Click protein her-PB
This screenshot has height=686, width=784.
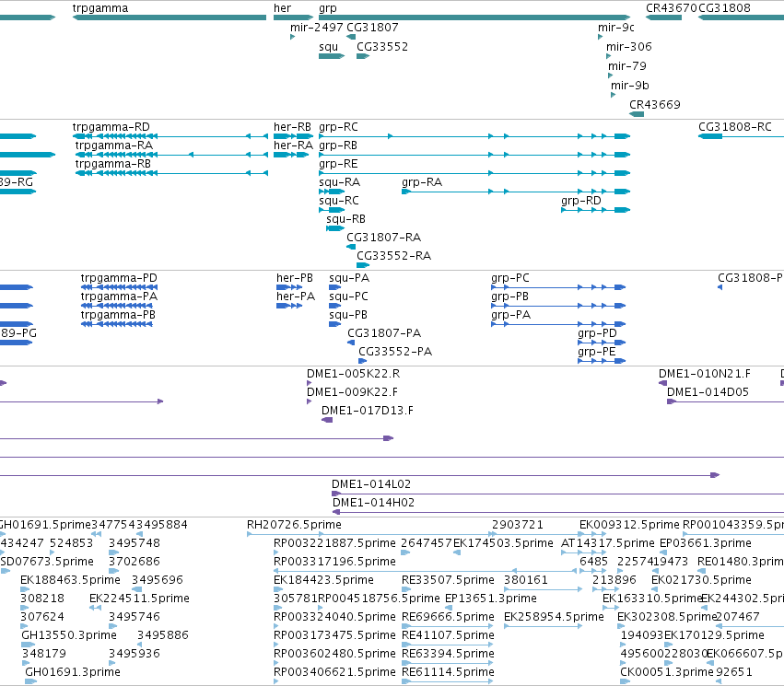coord(289,286)
